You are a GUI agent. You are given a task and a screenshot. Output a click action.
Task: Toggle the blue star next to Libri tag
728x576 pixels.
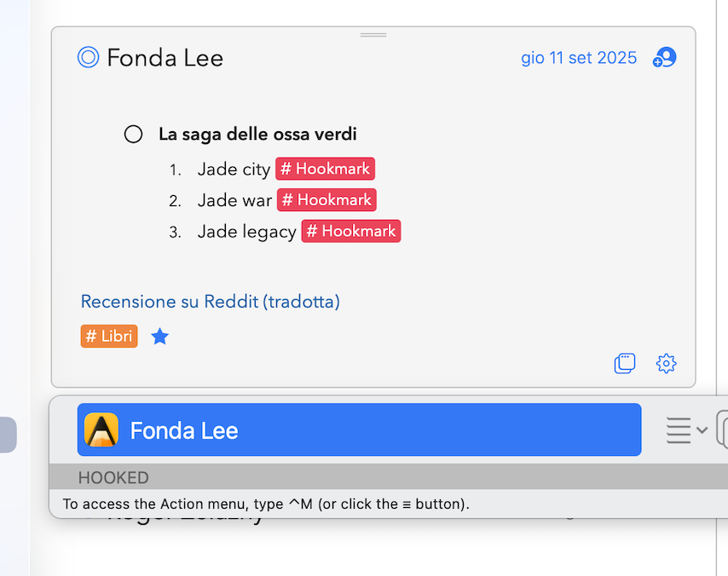[159, 337]
